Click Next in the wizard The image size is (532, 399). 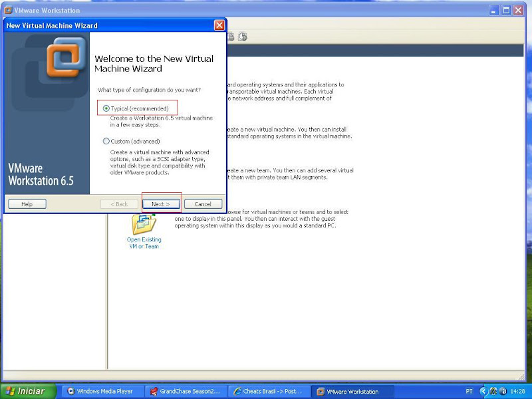point(161,204)
